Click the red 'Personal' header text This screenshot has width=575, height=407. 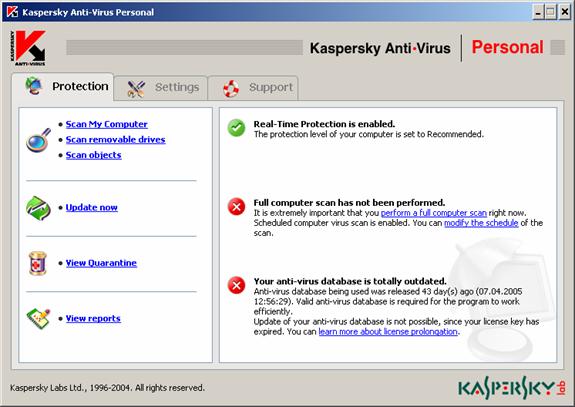click(508, 47)
